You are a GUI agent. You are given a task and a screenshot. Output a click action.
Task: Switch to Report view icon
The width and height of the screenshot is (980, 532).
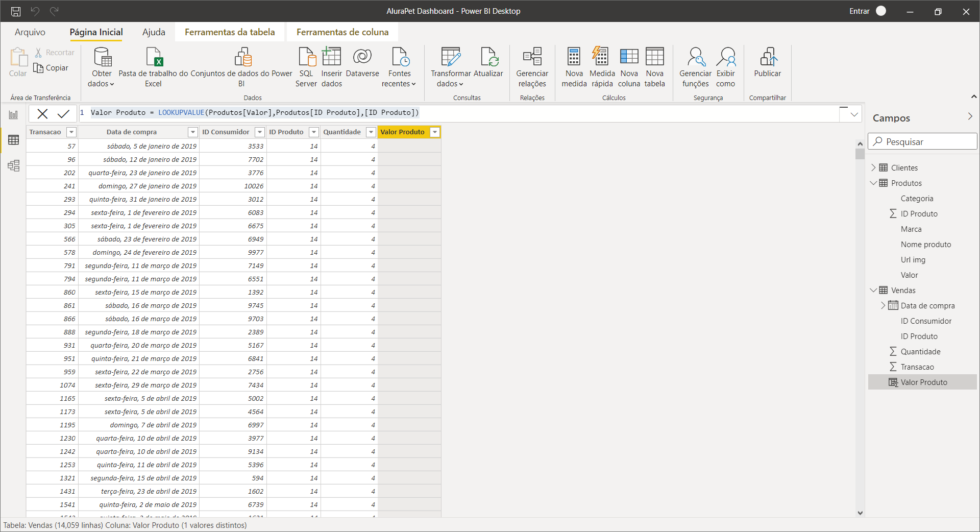pos(13,115)
